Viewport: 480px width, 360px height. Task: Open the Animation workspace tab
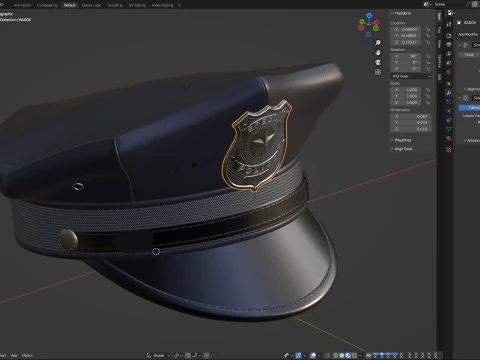coord(22,5)
